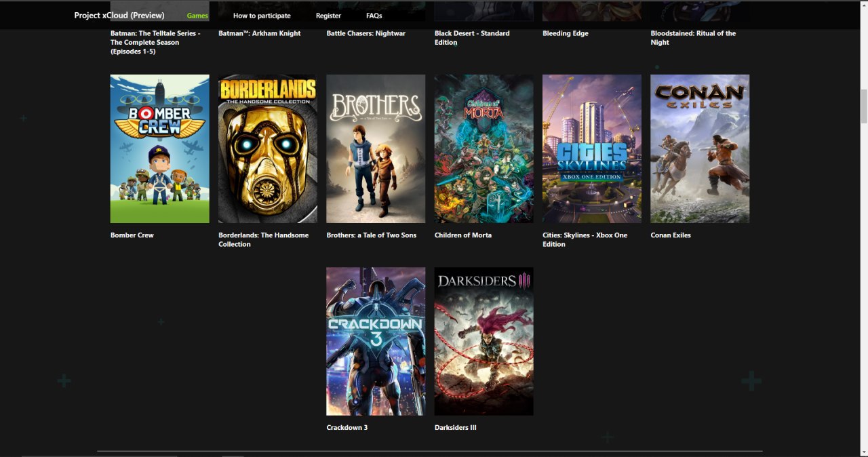This screenshot has width=868, height=457.
Task: Click the Bleeding Edge title
Action: (x=566, y=33)
